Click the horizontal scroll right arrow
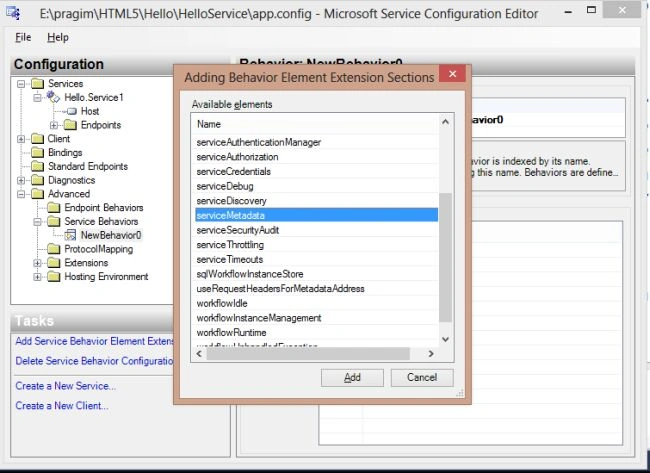 pyautogui.click(x=431, y=354)
